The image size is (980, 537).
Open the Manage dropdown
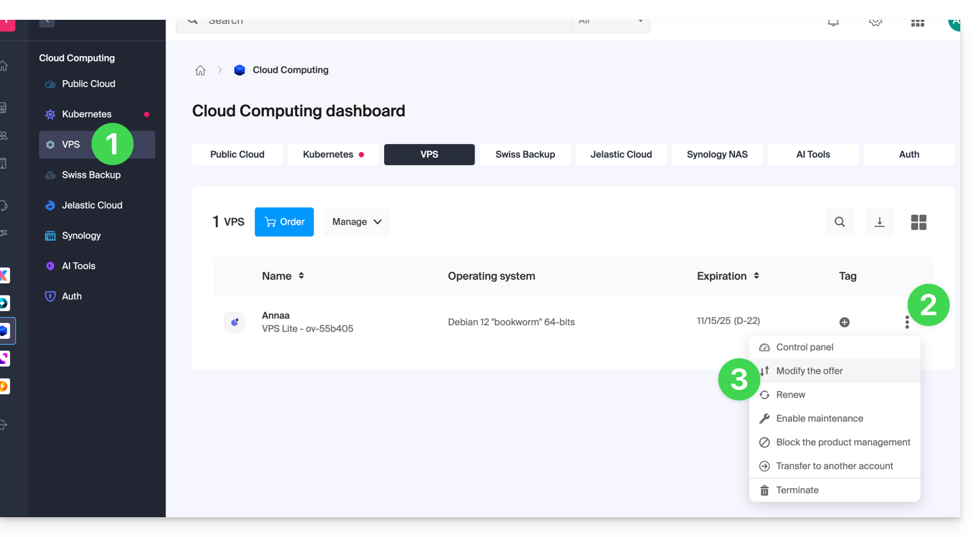tap(356, 222)
